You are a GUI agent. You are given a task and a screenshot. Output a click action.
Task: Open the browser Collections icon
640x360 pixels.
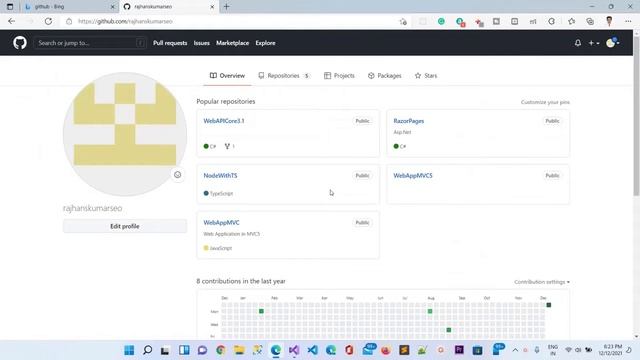[590, 21]
